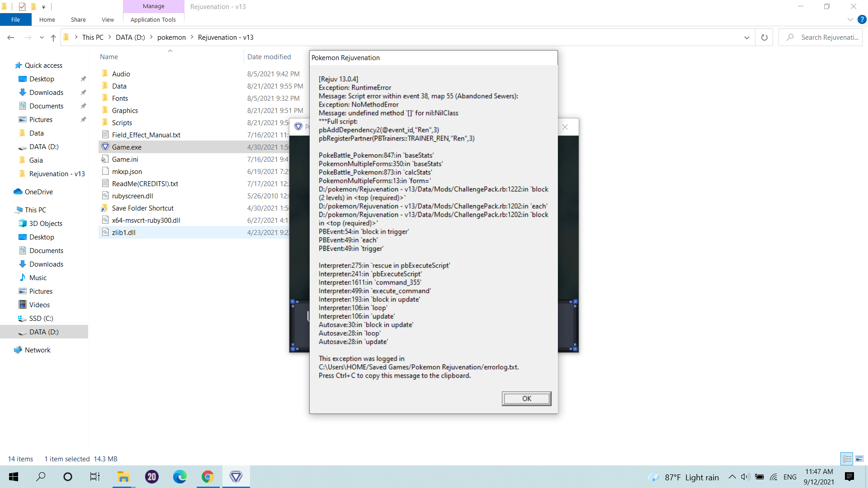Open Task View on the taskbar

(95, 477)
